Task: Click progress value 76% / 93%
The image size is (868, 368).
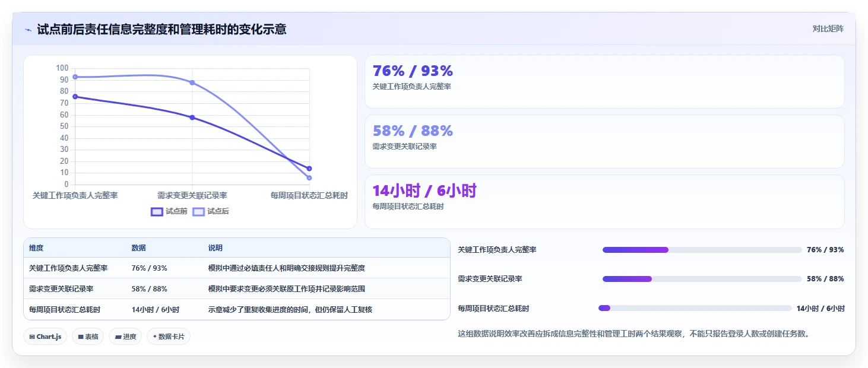Action: pos(825,250)
